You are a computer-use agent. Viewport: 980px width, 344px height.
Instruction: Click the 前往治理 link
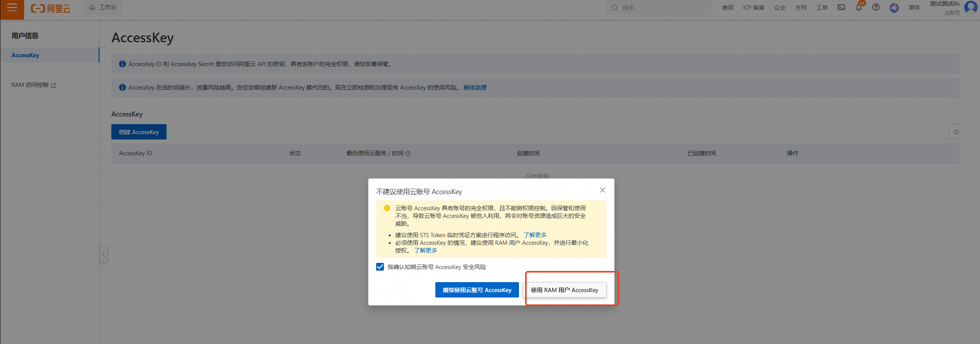(x=475, y=88)
